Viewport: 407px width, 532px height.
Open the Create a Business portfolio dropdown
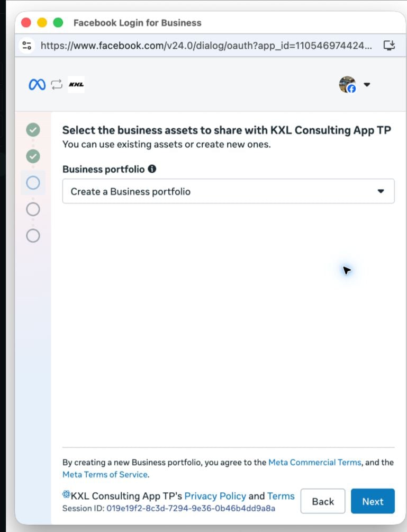pyautogui.click(x=229, y=191)
